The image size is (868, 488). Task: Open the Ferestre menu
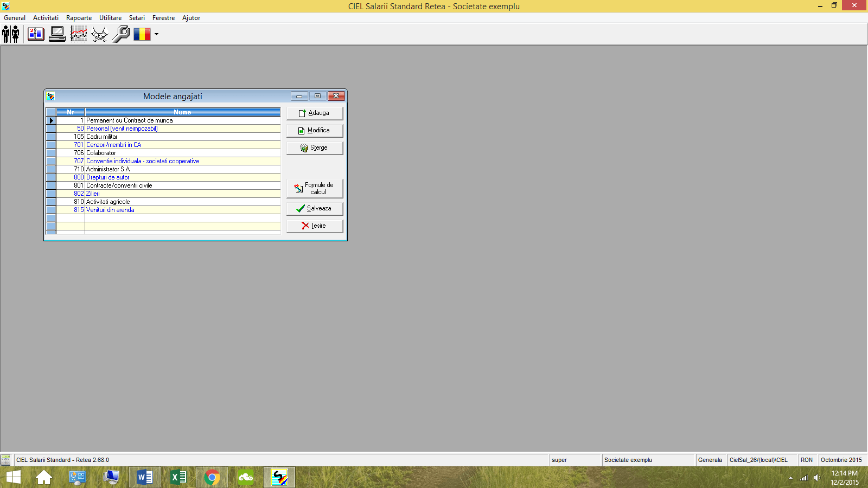point(163,18)
